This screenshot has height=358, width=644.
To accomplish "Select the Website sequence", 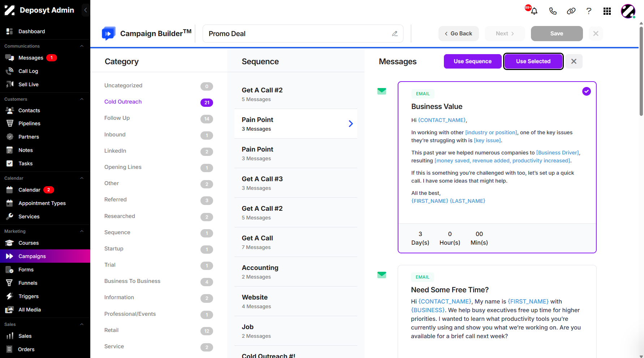I will 296,301.
